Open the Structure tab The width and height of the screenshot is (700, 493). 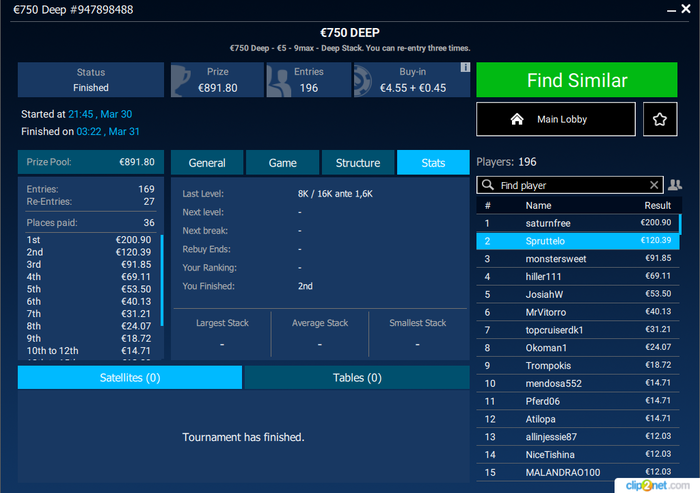pos(358,163)
